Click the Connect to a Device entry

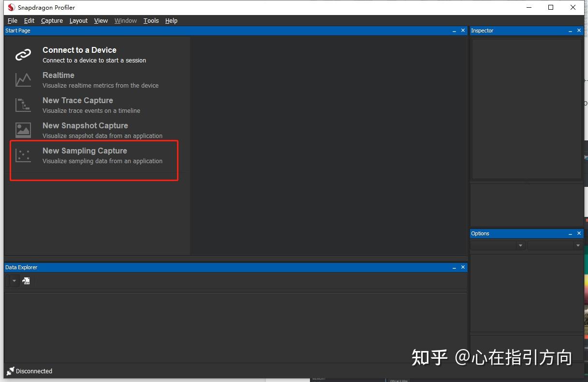tap(79, 50)
